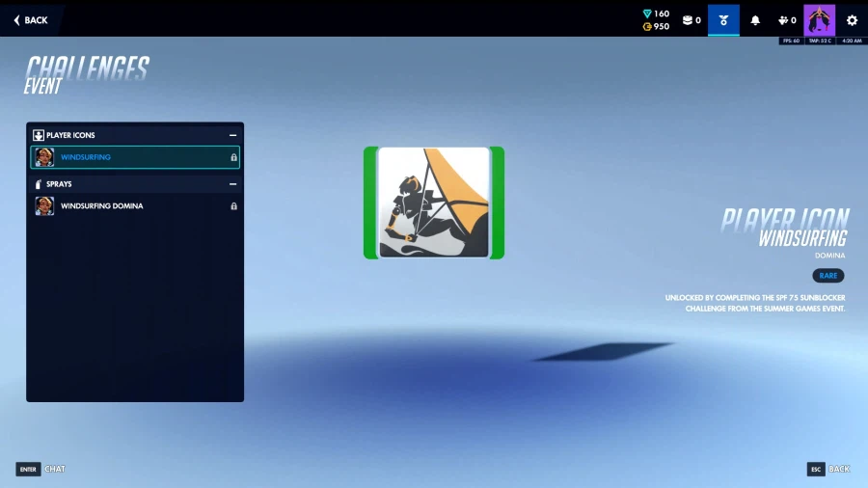Select the Windsurfing Domina spray row
This screenshot has height=488, width=868.
pos(135,205)
